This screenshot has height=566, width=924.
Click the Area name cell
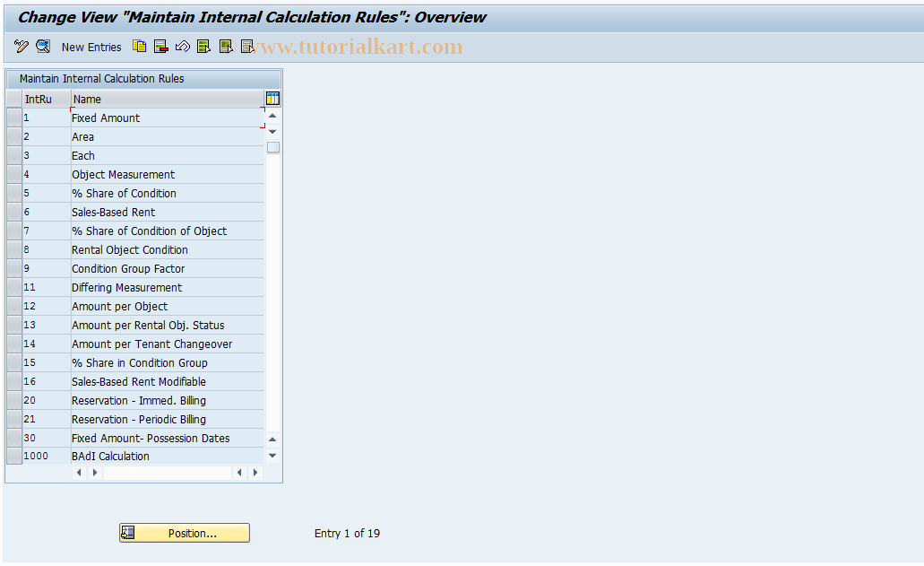point(168,136)
